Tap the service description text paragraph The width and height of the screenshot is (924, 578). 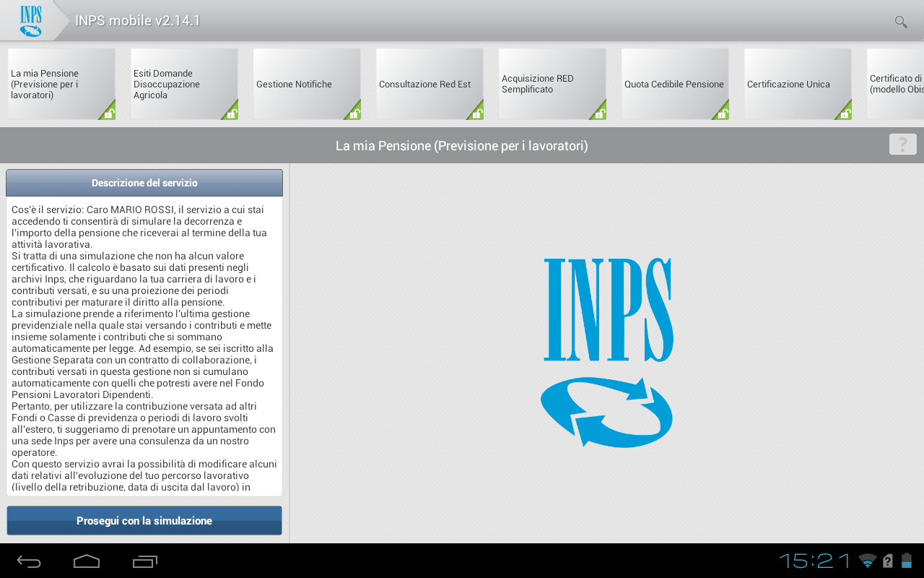(x=144, y=348)
